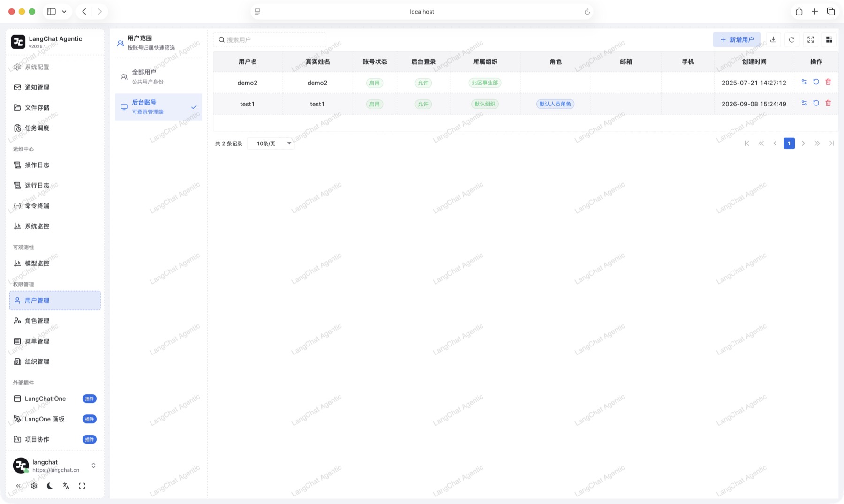Jump forward several pages double-right arrow
The height and width of the screenshot is (504, 844).
[817, 143]
